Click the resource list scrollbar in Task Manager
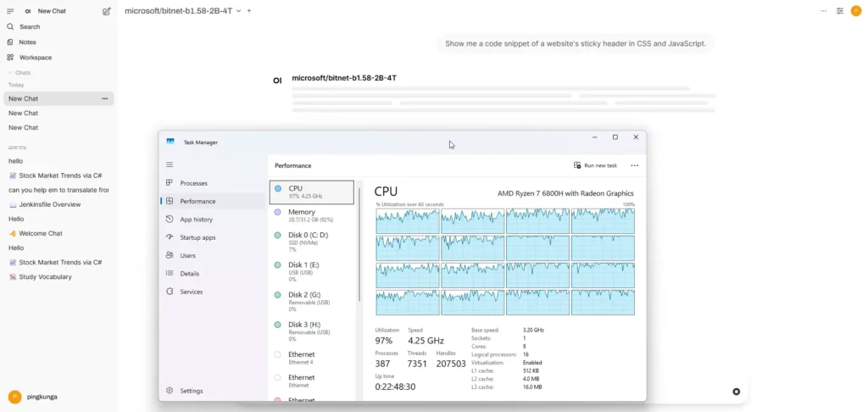The image size is (868, 412). 359,243
